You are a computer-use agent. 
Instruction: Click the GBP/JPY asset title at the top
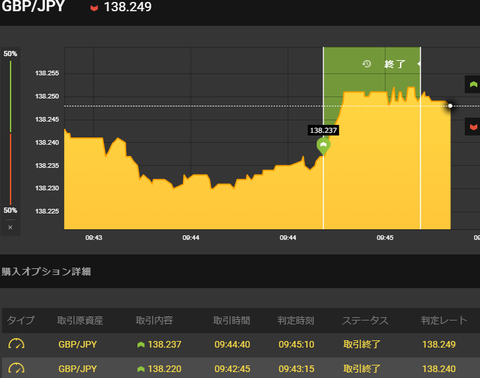(33, 6)
